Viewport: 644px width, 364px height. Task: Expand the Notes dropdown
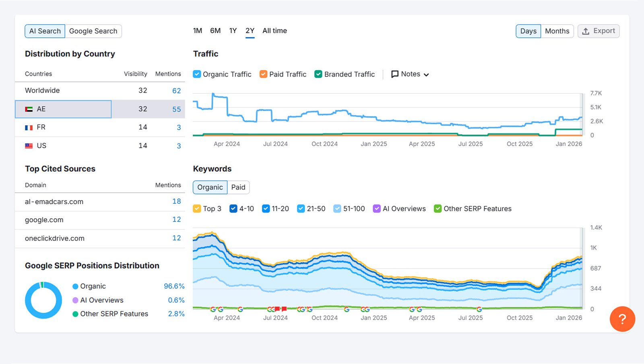427,74
